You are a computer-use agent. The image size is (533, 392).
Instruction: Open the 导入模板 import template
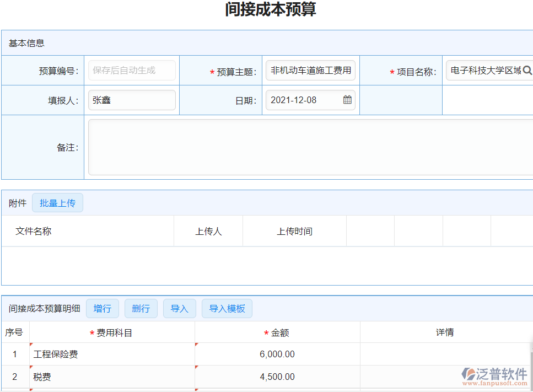(227, 308)
